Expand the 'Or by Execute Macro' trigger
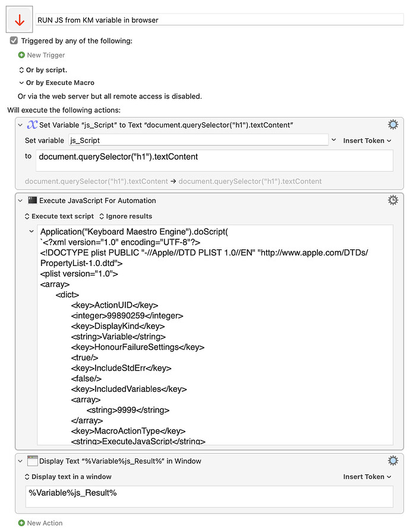 click(21, 83)
